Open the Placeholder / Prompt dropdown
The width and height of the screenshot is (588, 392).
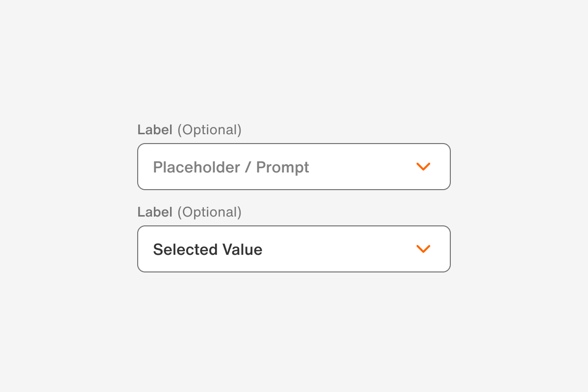coord(294,167)
